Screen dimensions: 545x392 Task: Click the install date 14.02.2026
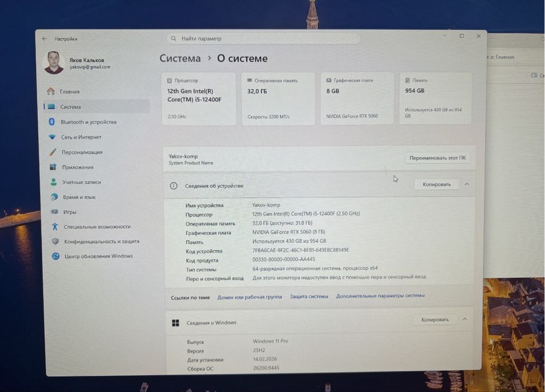(265, 359)
